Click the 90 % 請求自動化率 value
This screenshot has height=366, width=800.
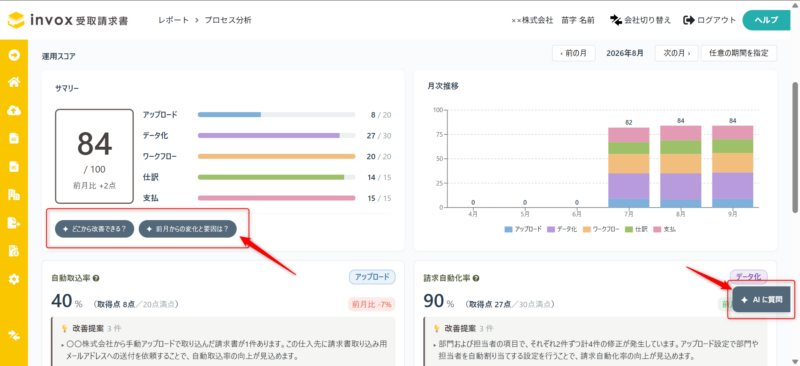439,302
